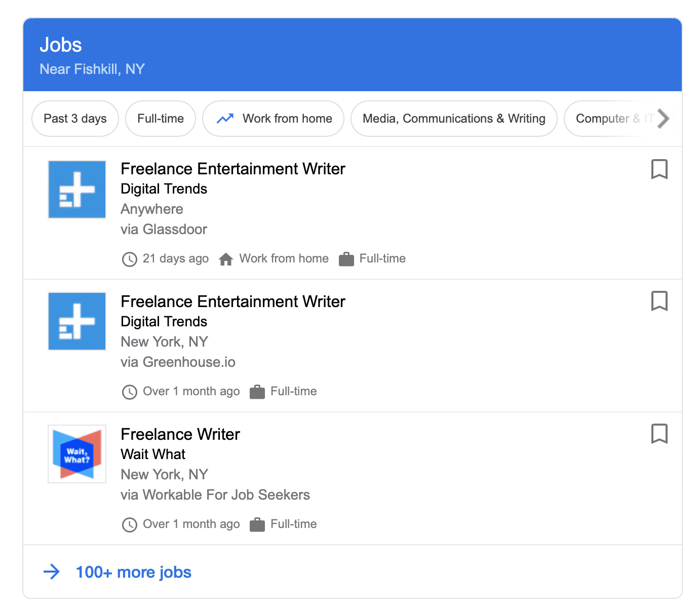Open the 100+ more jobs link
Viewport: 700px width, 604px height.
133,572
